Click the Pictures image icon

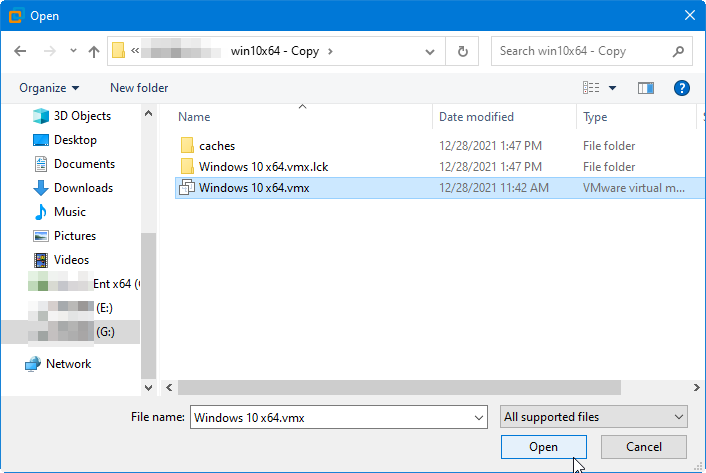pos(41,236)
